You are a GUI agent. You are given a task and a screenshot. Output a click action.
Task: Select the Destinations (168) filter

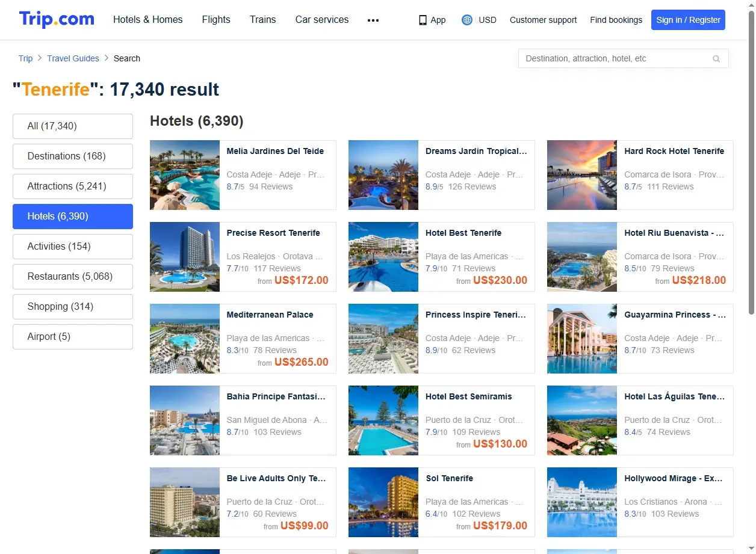coord(73,156)
